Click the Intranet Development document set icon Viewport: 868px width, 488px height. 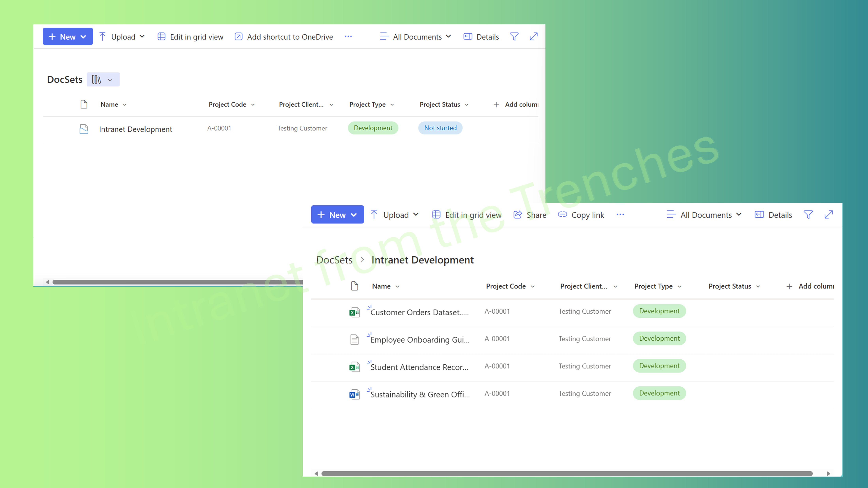84,129
